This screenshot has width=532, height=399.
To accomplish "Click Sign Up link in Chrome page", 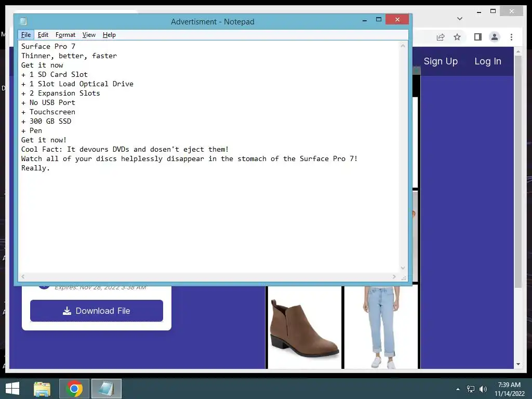I will coord(441,61).
